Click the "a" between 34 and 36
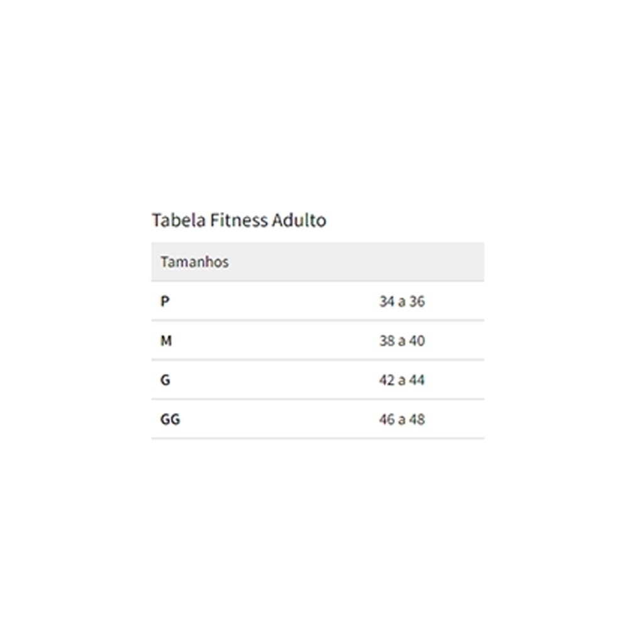This screenshot has height=644, width=644. [x=401, y=303]
